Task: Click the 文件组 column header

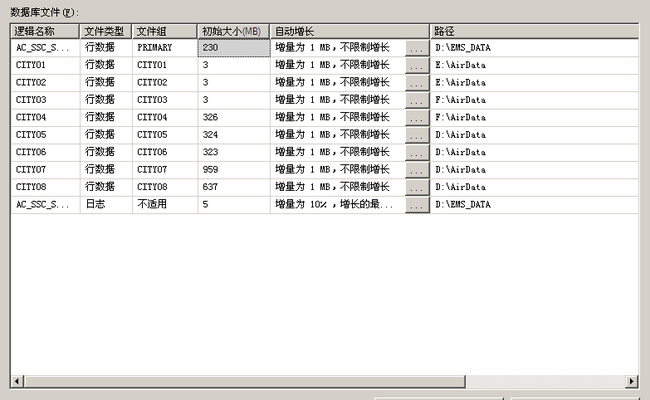Action: 165,32
